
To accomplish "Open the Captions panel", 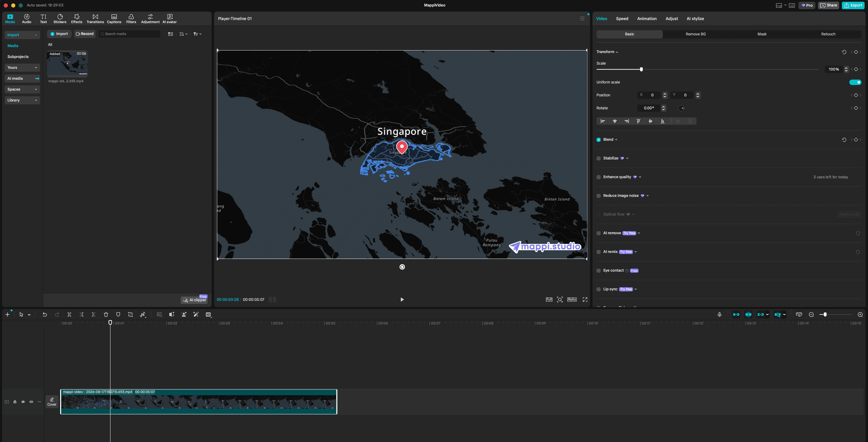I will click(x=114, y=19).
